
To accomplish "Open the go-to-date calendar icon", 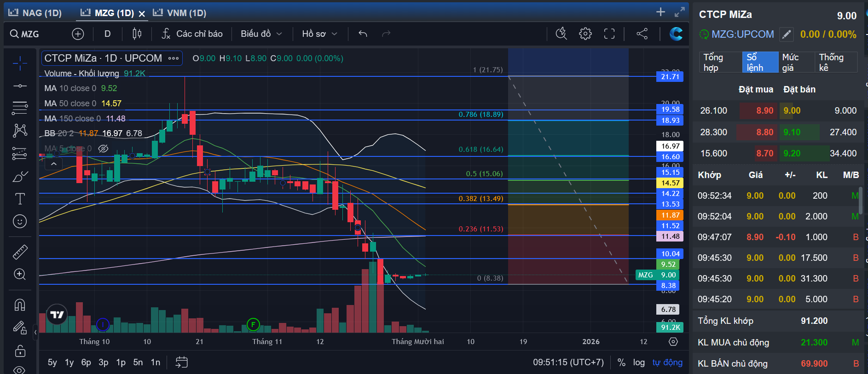I will pyautogui.click(x=182, y=362).
